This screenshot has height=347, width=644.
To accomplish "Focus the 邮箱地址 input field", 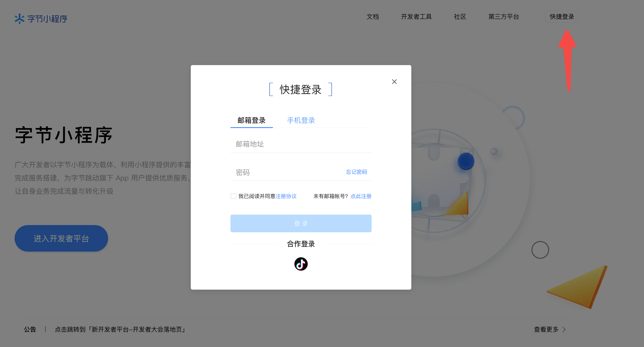I will (301, 144).
